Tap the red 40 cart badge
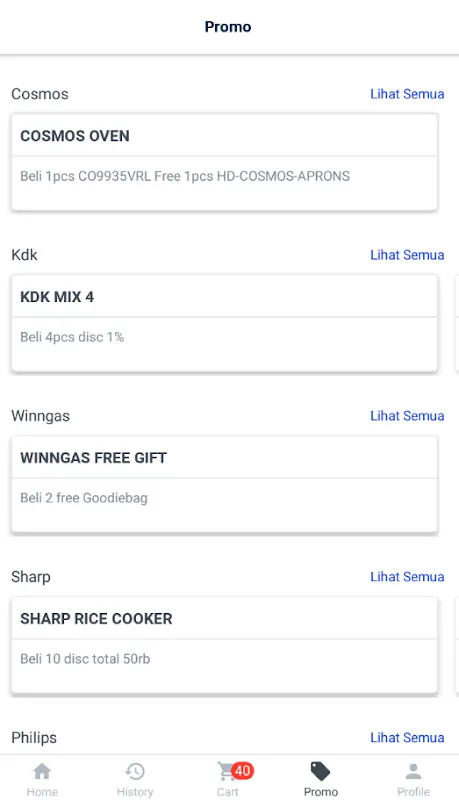459x800 pixels. coord(242,770)
